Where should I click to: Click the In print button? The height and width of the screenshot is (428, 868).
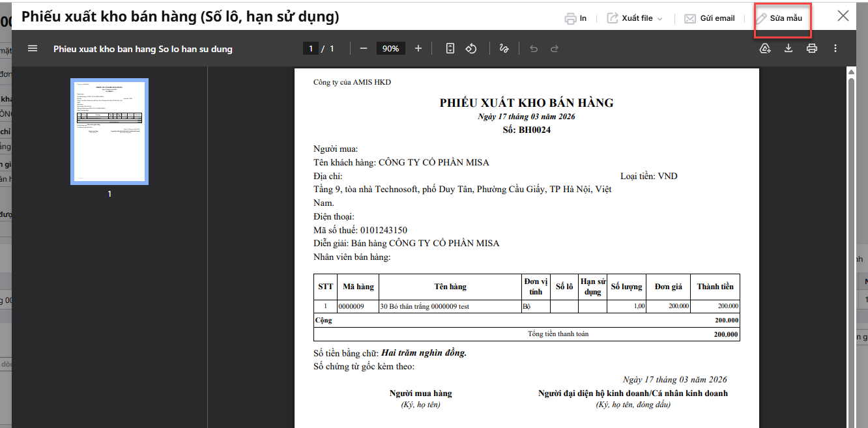pyautogui.click(x=575, y=18)
